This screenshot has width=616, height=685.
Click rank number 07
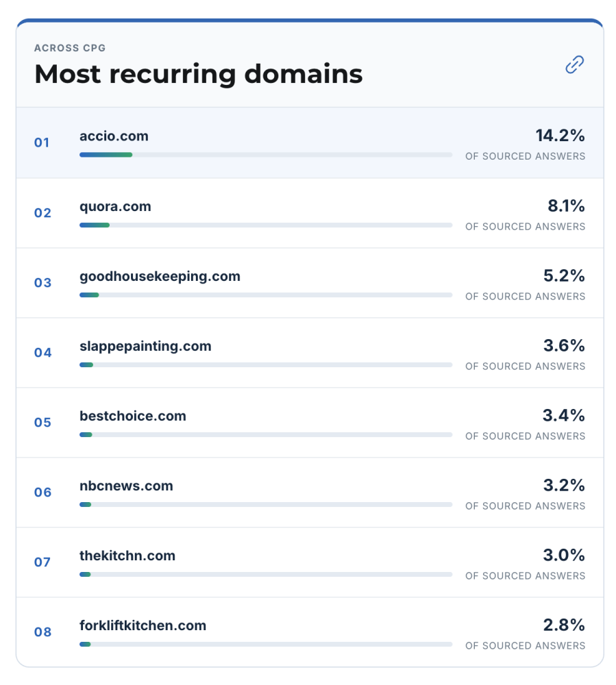(42, 562)
